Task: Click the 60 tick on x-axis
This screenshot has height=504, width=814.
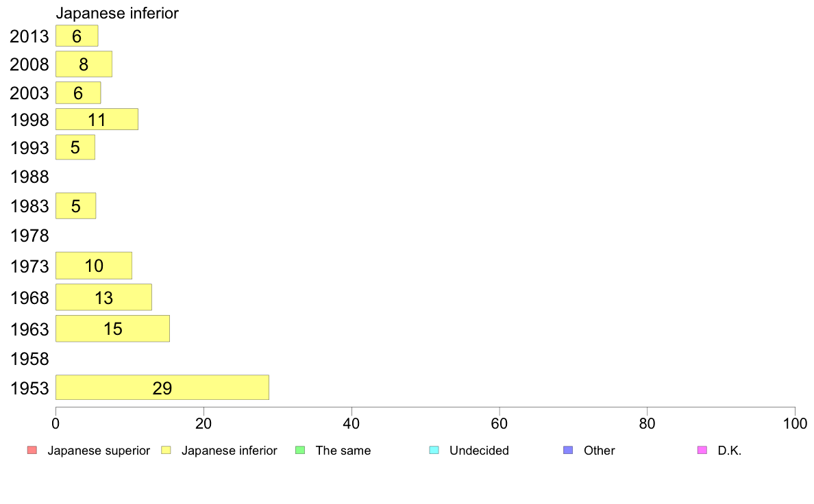Action: (499, 424)
